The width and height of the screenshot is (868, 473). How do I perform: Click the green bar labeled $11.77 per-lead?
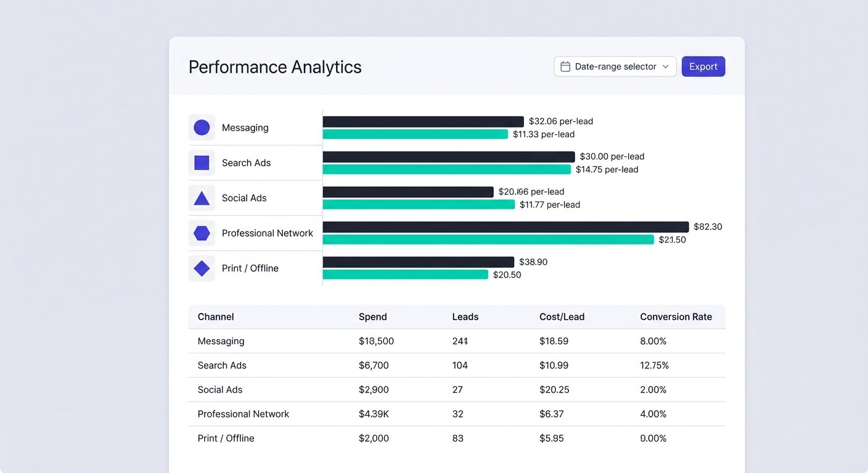(x=419, y=204)
